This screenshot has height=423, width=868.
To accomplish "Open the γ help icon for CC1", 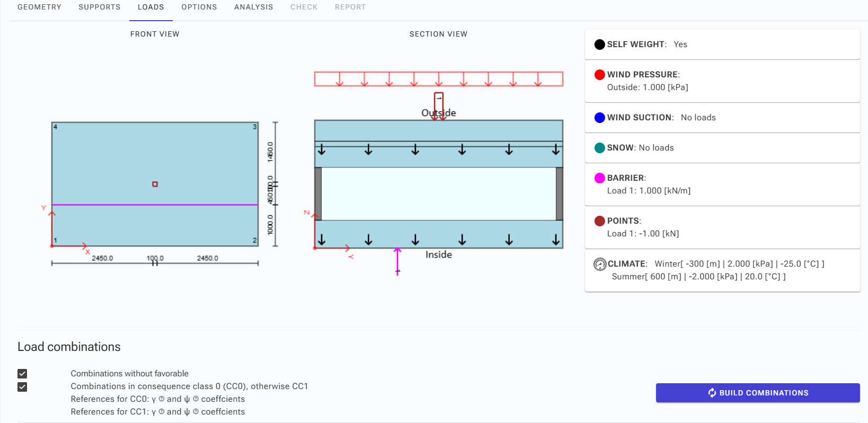I will click(162, 412).
